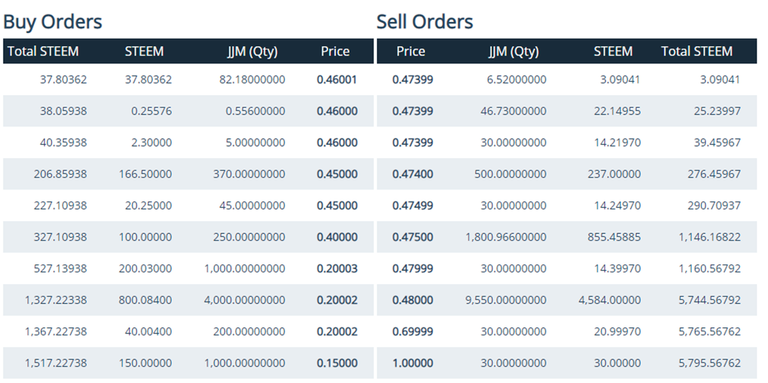The width and height of the screenshot is (768, 383).
Task: Click the Sell Orders heading
Action: (425, 22)
